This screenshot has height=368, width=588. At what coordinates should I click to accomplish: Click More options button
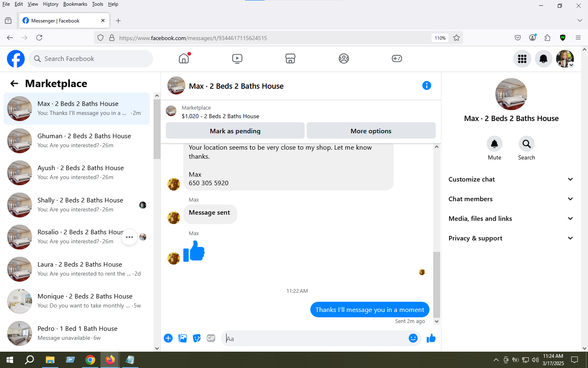371,131
